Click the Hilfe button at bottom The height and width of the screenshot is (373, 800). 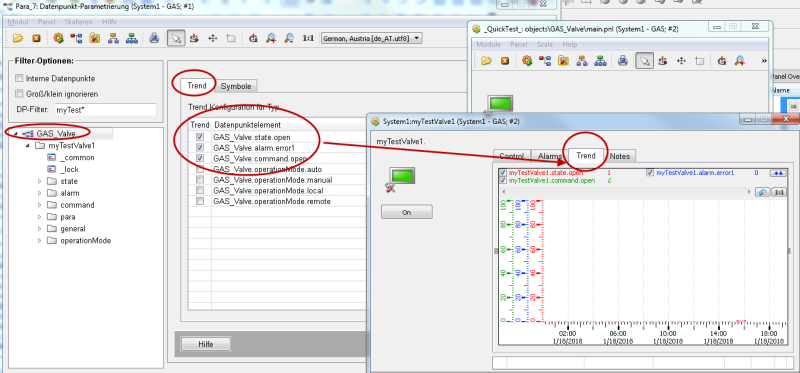(206, 344)
